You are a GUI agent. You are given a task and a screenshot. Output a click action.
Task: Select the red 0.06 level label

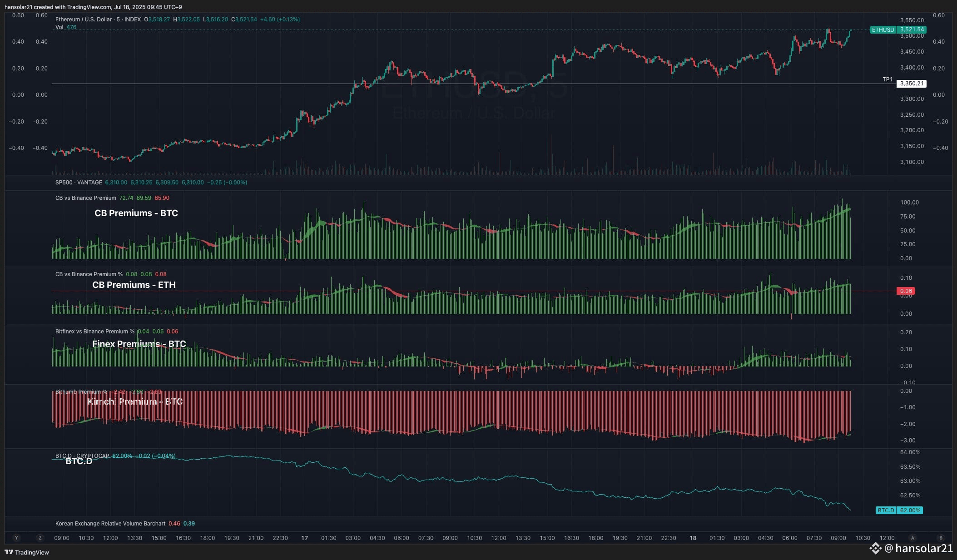(x=906, y=291)
